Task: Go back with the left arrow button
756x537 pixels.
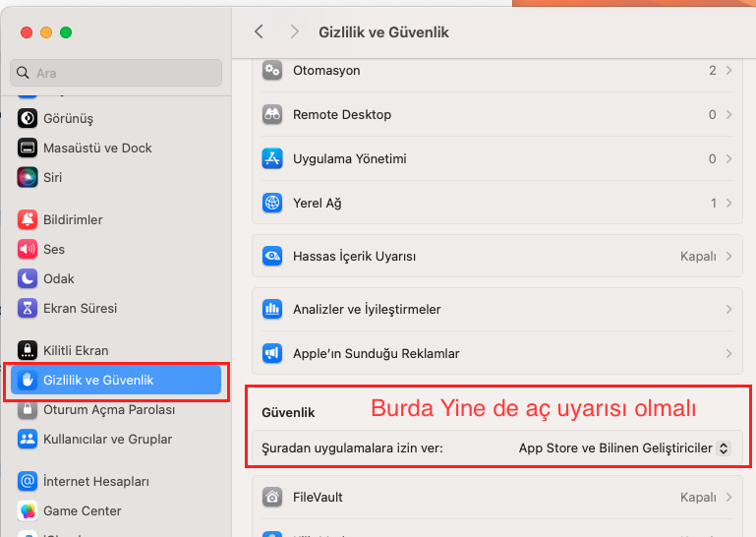Action: click(259, 31)
